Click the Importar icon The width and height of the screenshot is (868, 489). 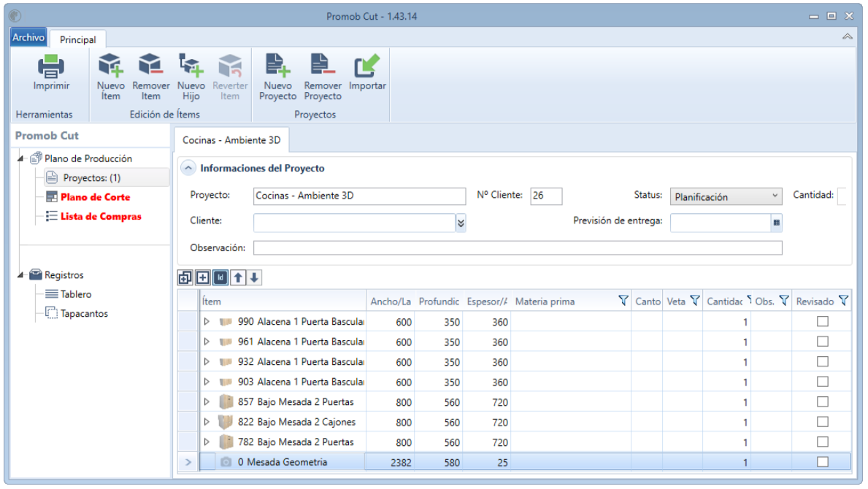pos(367,66)
